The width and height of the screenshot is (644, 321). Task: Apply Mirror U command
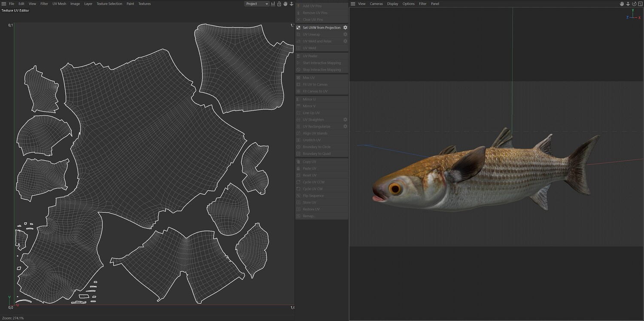point(322,99)
